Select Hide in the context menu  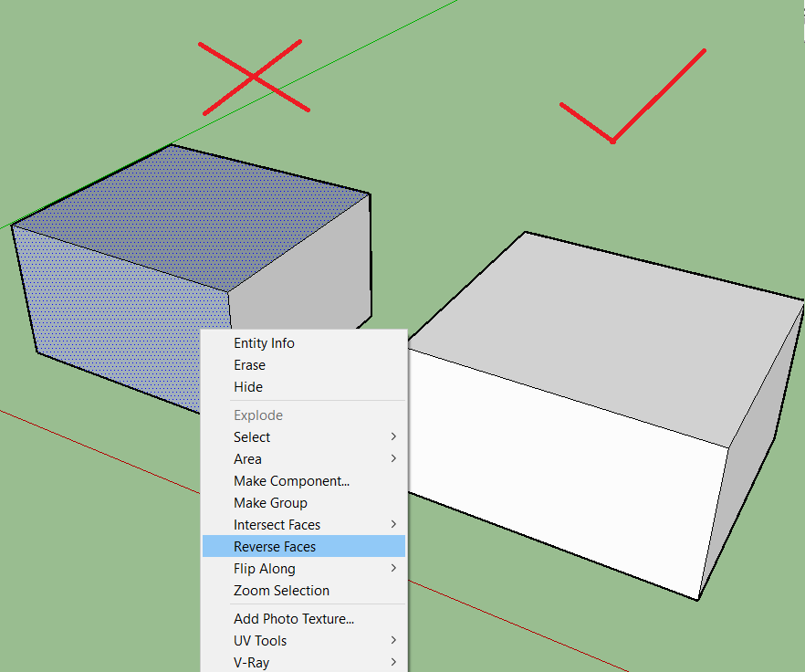(304, 387)
